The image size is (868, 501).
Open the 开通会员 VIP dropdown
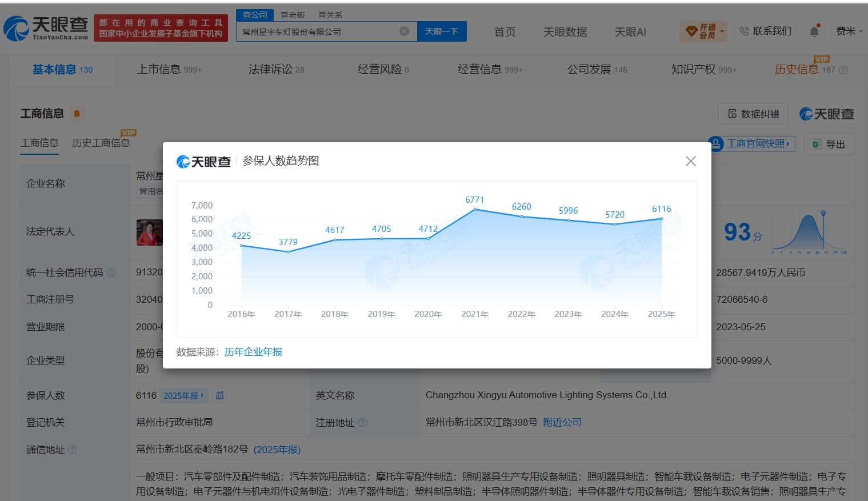(x=703, y=31)
